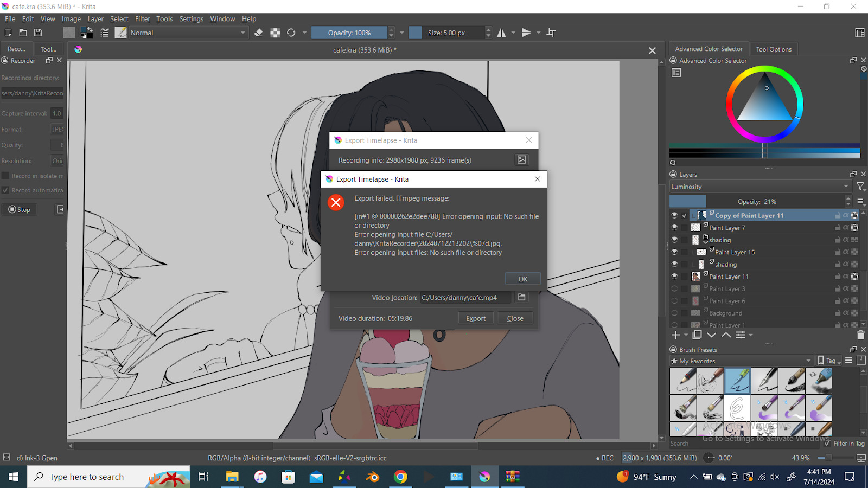Click OK on the export failed error

(522, 279)
